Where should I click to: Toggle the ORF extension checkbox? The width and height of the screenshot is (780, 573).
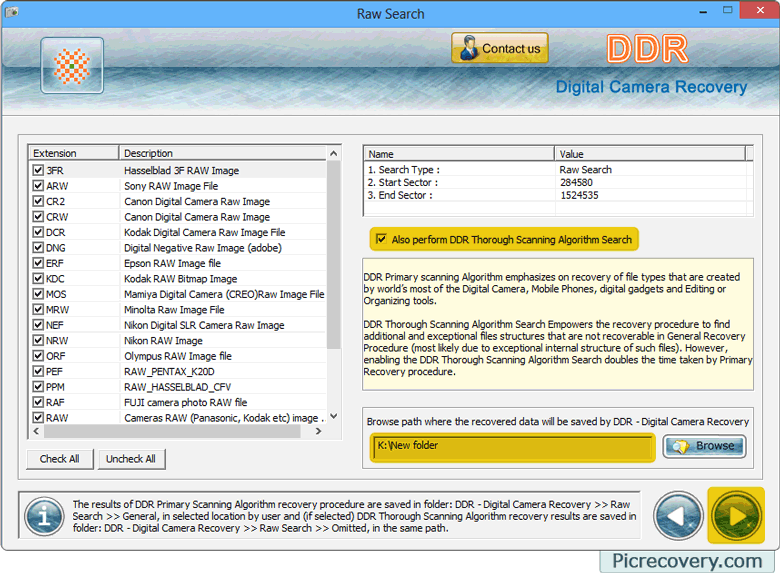[38, 356]
